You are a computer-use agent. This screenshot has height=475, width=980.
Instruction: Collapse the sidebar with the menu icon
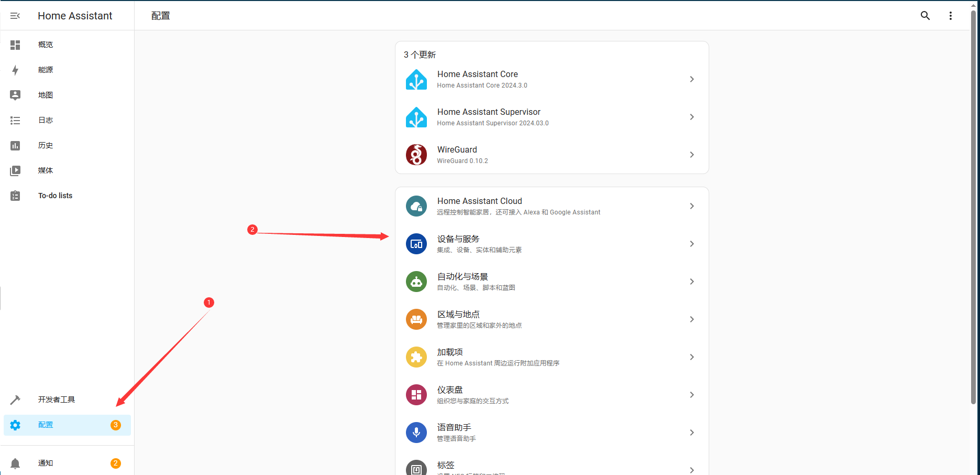pyautogui.click(x=15, y=16)
